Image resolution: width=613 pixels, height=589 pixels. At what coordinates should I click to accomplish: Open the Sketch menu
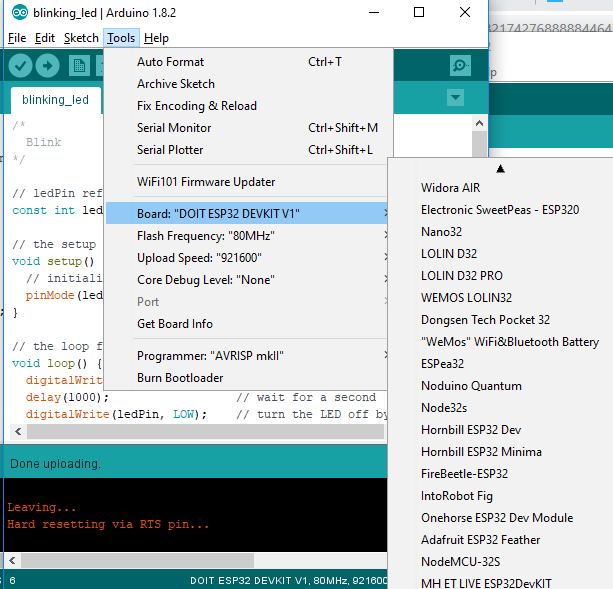click(x=81, y=38)
